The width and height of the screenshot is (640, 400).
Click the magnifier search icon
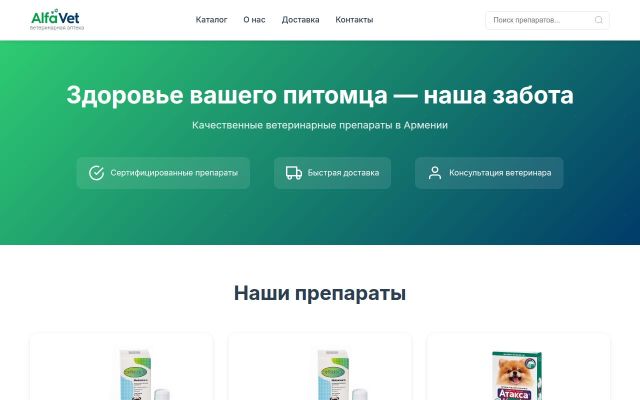pyautogui.click(x=598, y=20)
